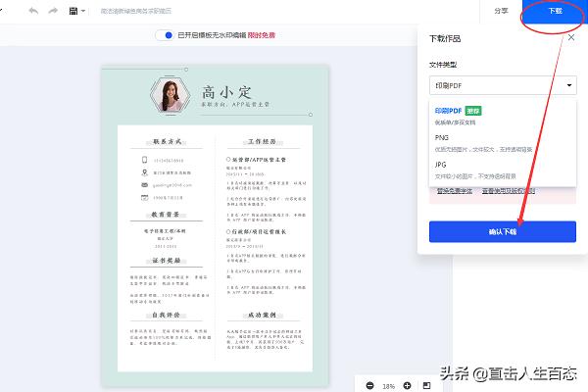This screenshot has width=588, height=392.
Task: Click the calendar icon in contact section
Action: 144,197
